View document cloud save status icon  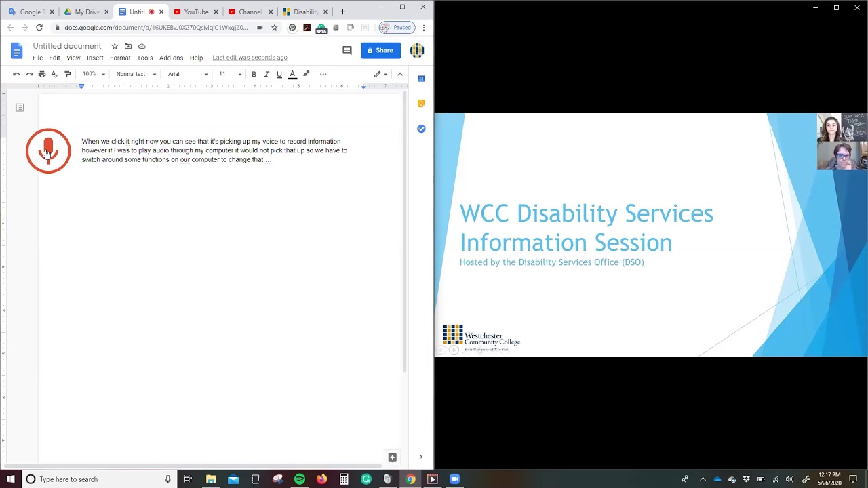coord(142,46)
